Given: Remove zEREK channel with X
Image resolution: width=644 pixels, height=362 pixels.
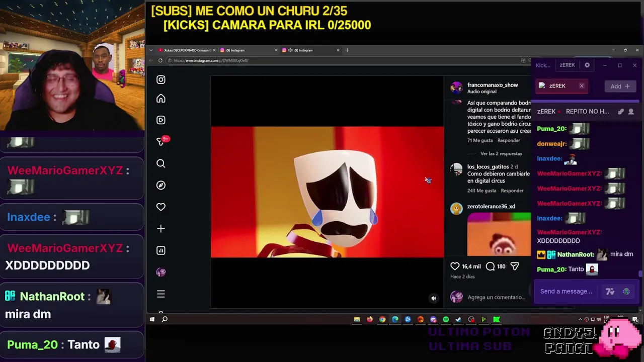Looking at the screenshot, I should point(582,86).
